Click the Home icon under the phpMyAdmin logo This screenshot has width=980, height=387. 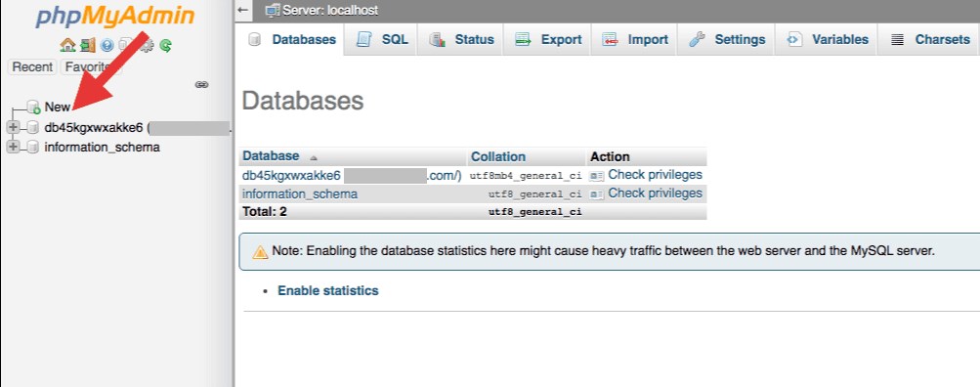(67, 45)
